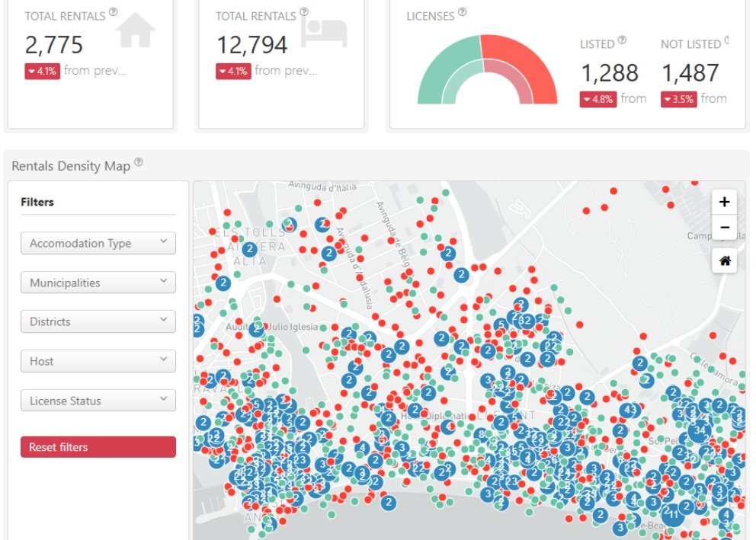
Task: Open the Districts dropdown
Action: click(98, 321)
